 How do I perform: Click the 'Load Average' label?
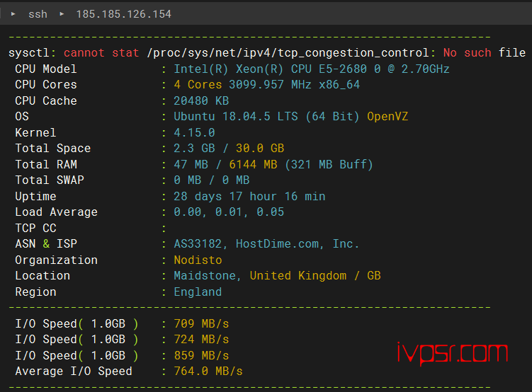57,212
